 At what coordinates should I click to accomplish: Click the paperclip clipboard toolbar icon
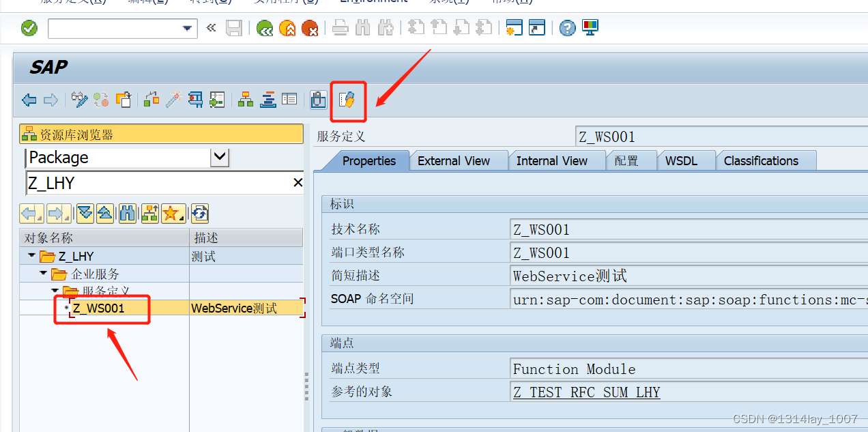click(x=318, y=100)
